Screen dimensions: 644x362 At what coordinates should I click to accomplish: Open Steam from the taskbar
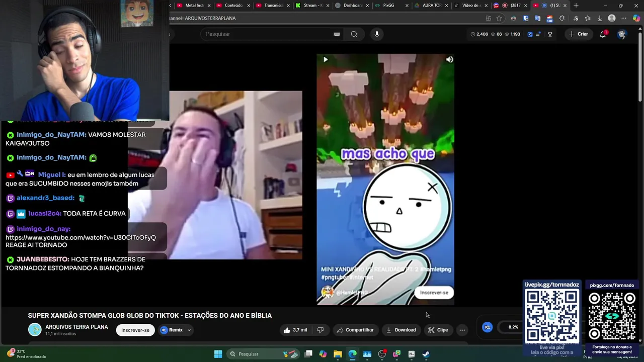[426, 354]
